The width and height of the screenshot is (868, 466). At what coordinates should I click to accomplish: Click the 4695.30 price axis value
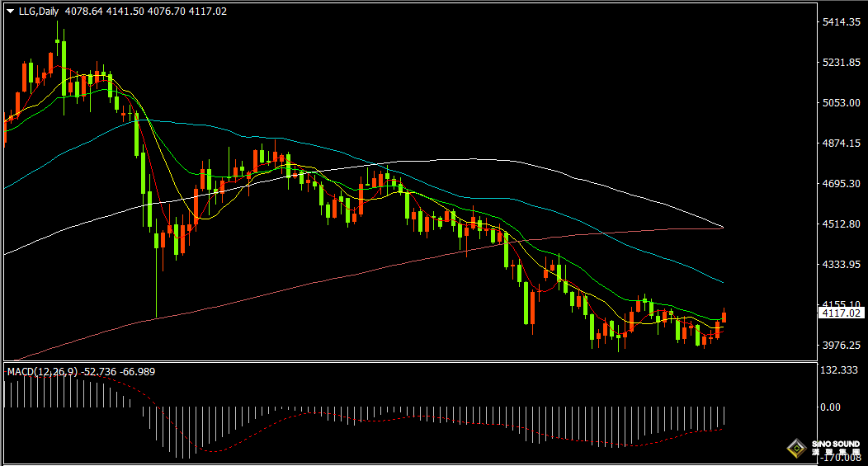(842, 184)
